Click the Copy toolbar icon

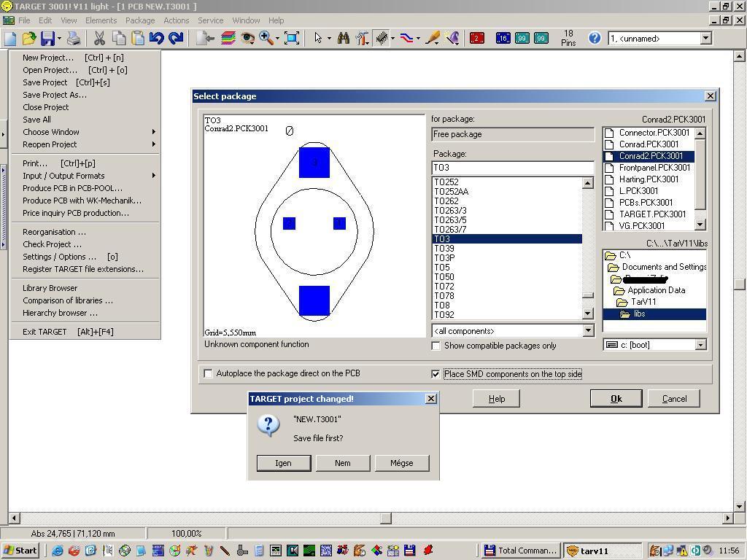pos(119,38)
